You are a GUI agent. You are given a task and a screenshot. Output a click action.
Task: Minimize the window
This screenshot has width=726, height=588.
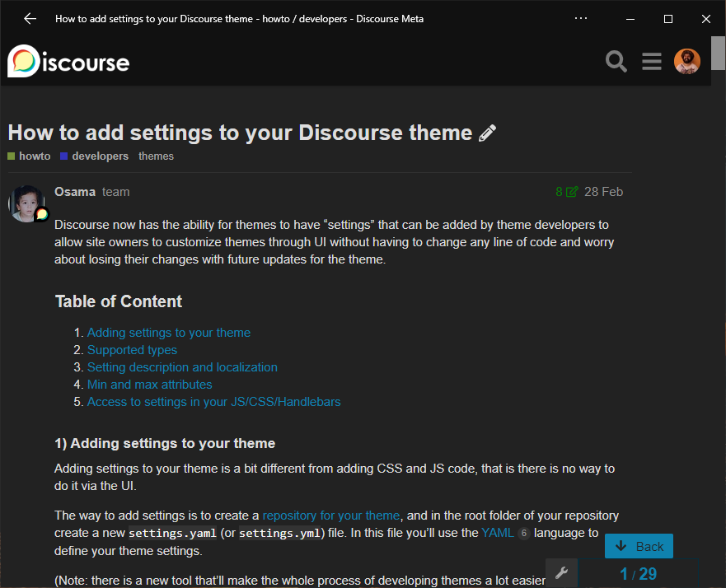tap(630, 19)
